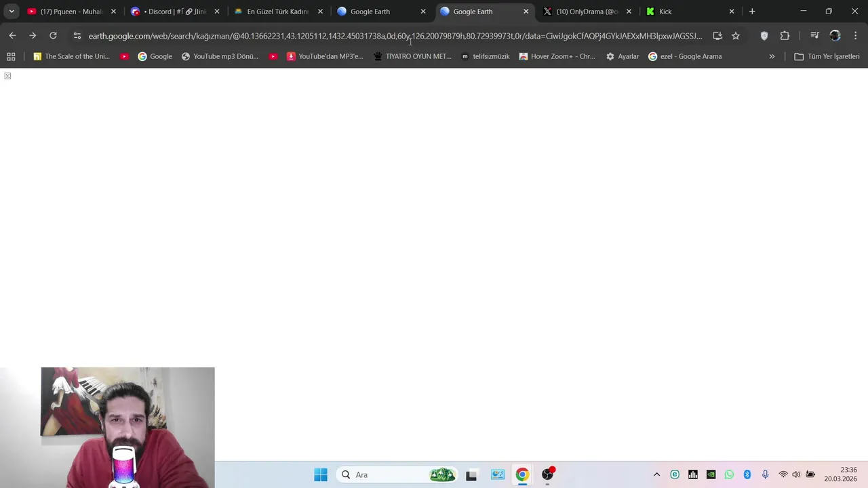Reload the Google Earth page

[53, 36]
